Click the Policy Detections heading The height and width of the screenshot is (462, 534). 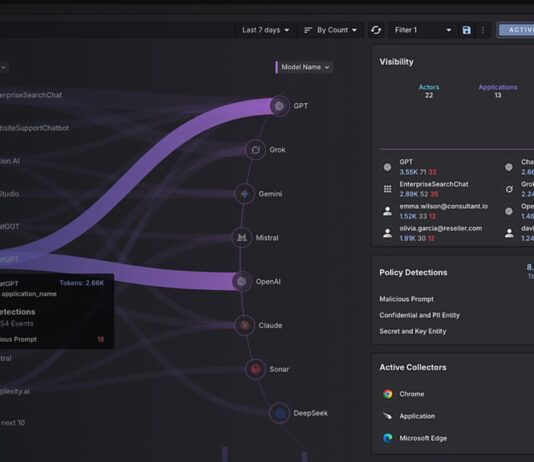[x=413, y=272]
